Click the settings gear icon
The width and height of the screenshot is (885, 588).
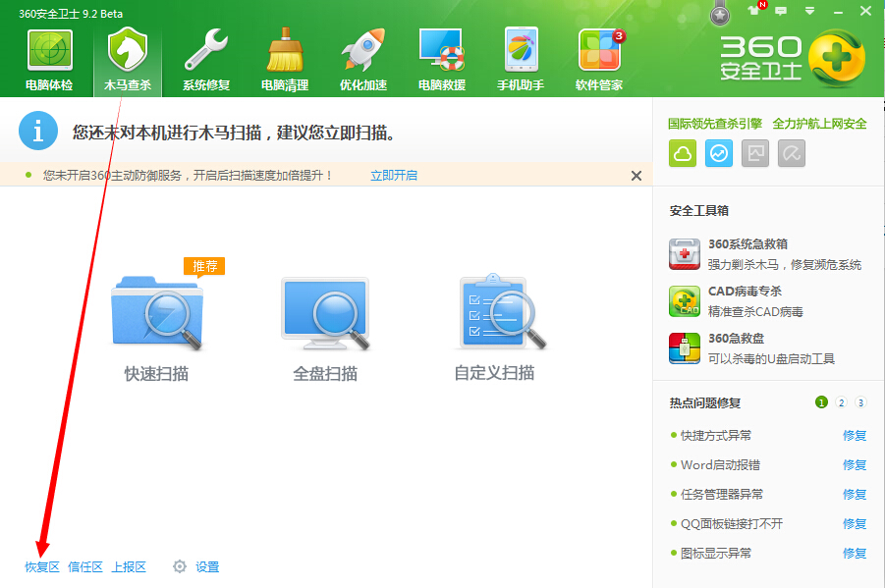click(180, 566)
